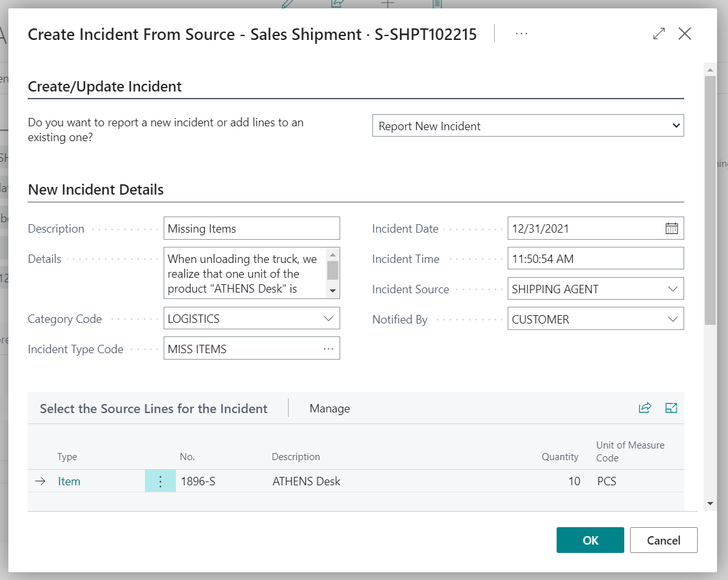Click the share icon on source lines section

645,408
